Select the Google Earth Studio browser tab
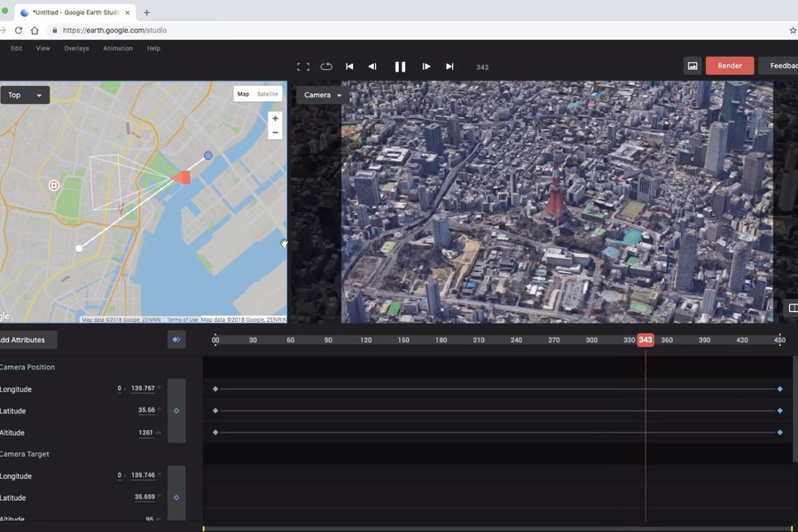 (x=74, y=12)
